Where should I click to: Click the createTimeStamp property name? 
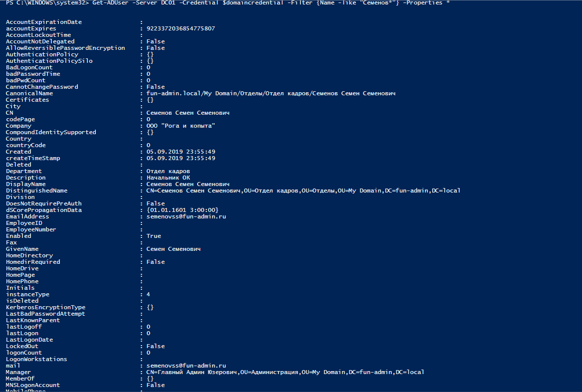point(33,158)
